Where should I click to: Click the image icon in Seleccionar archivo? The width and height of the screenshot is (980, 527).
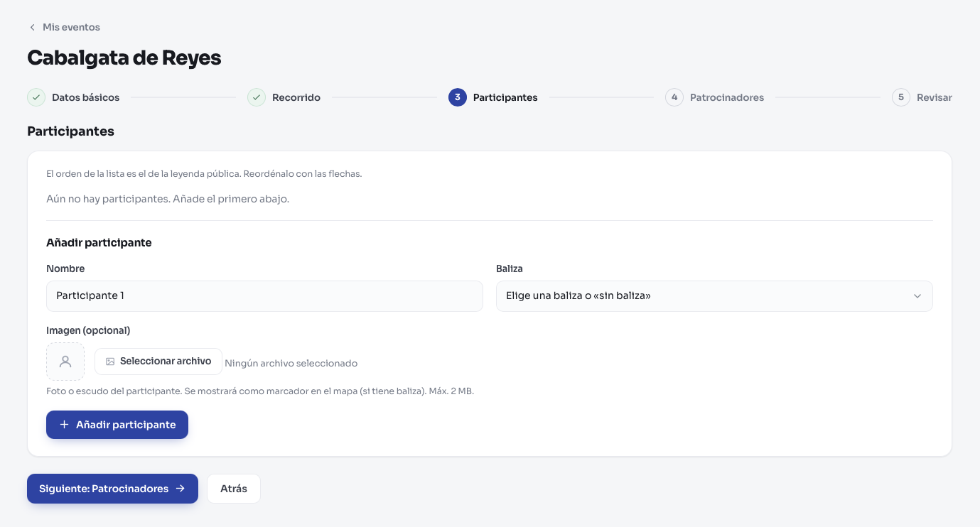point(110,362)
